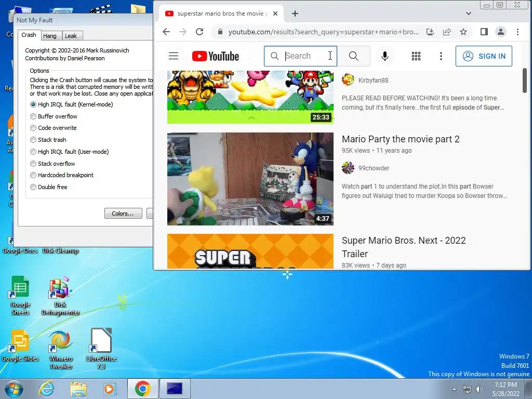Open Mario Party the movie part 2 title
This screenshot has height=399, width=532.
[x=401, y=139]
